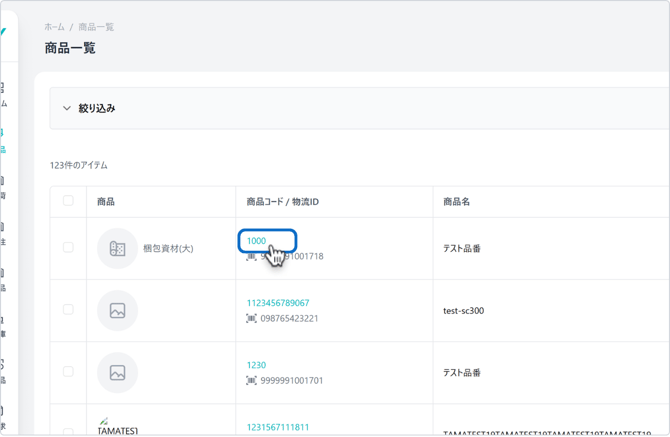Toggle the select-all checkbox in table header
Viewport: 670px width, 437px height.
click(x=68, y=201)
